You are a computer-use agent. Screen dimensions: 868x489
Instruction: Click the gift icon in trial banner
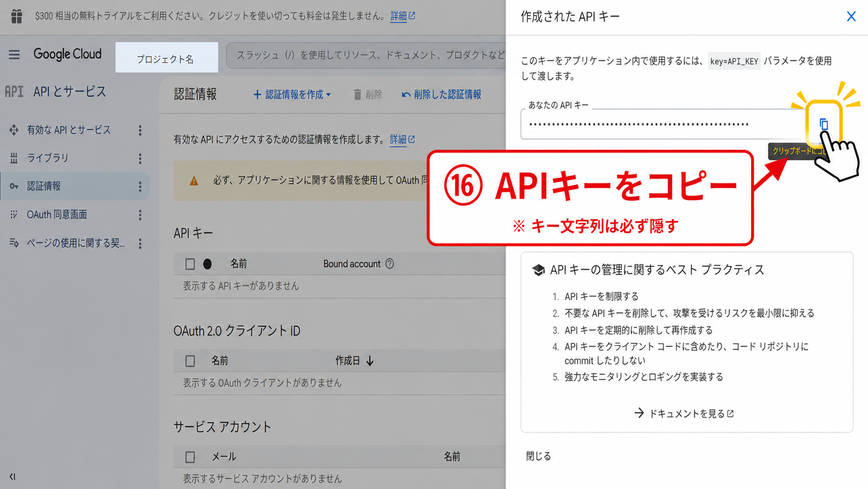[x=17, y=16]
